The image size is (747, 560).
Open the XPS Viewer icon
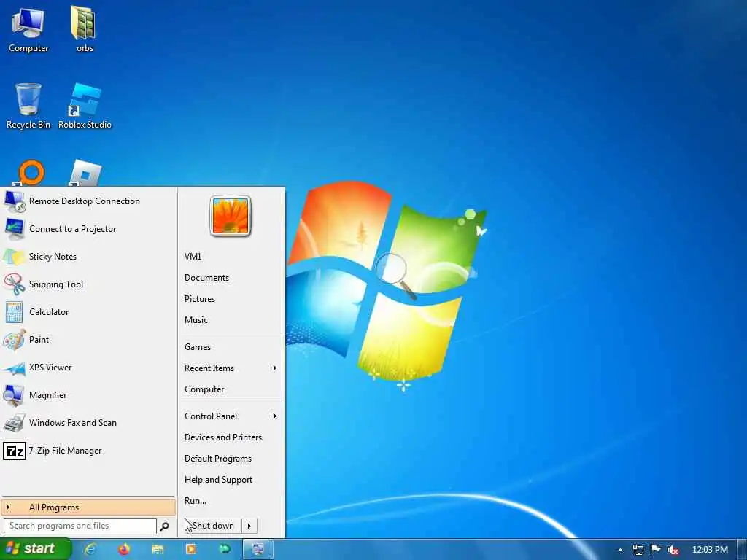(x=15, y=367)
